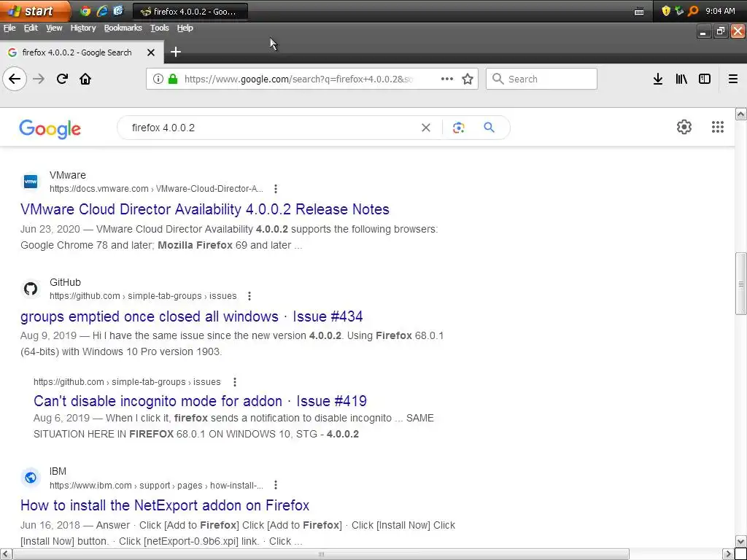Viewport: 747px width, 560px height.
Task: Click the Firefox Search box
Action: [x=541, y=79]
